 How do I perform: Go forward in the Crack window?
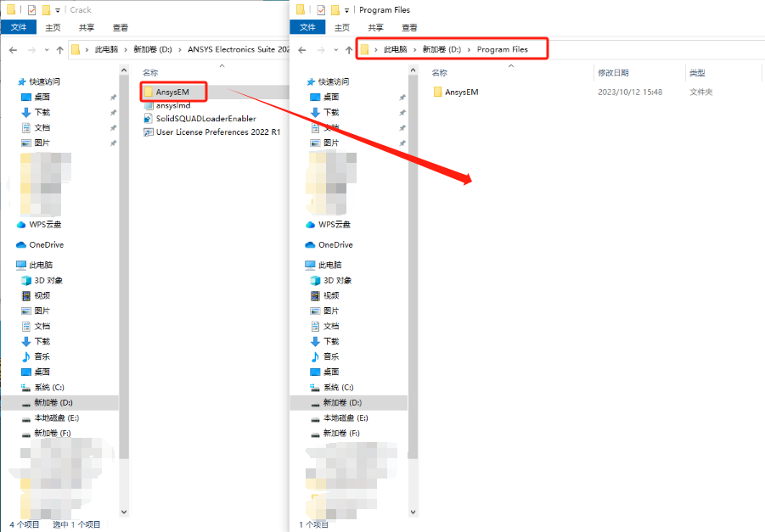click(31, 50)
